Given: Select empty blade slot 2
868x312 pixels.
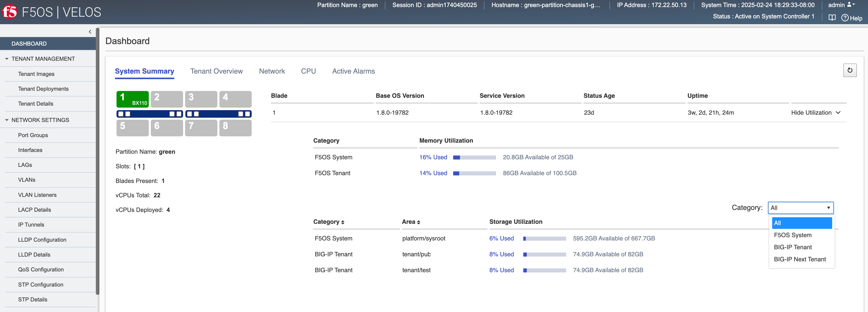Looking at the screenshot, I should click(x=167, y=99).
